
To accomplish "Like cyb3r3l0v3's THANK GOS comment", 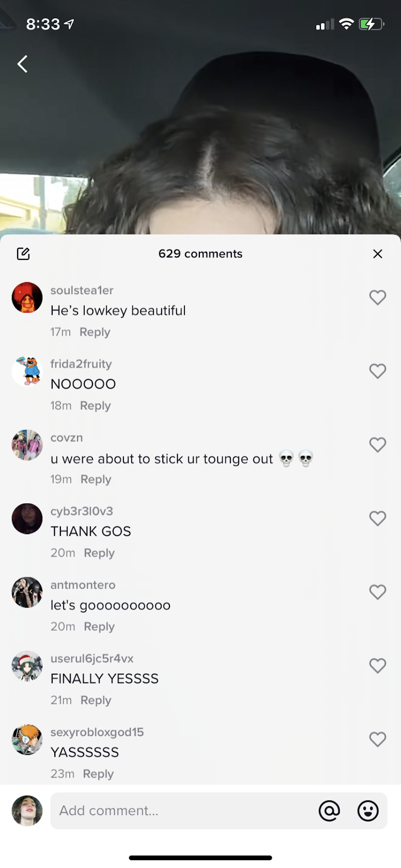I will click(x=378, y=518).
